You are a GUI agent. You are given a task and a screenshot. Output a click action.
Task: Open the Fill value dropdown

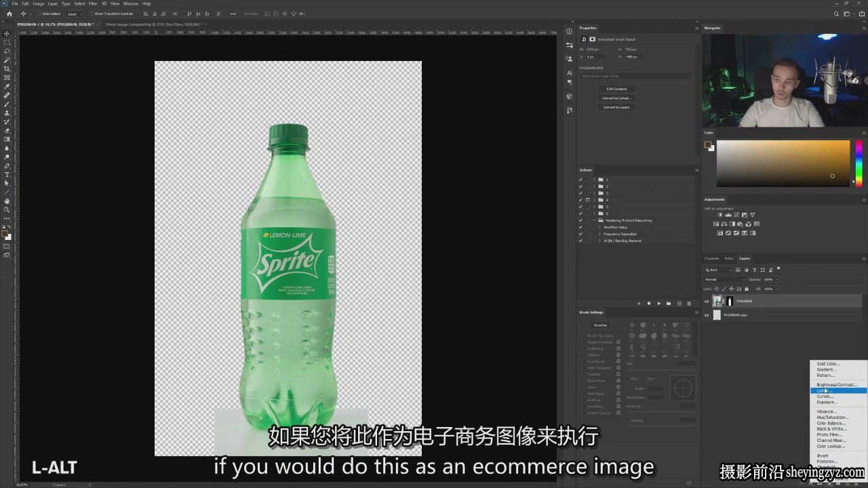click(x=776, y=289)
